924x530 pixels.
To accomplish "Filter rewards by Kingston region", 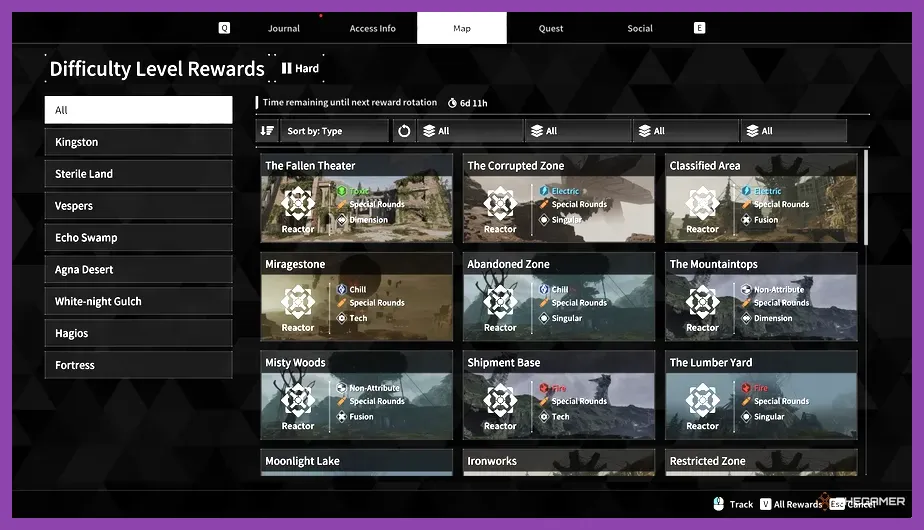I will point(138,142).
